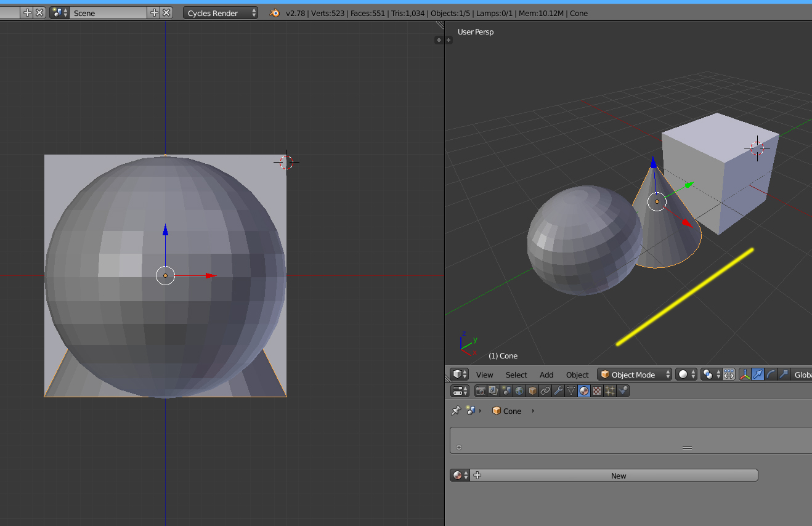Open the scene browse dropdown beside Scene
The image size is (812, 526).
pos(60,12)
